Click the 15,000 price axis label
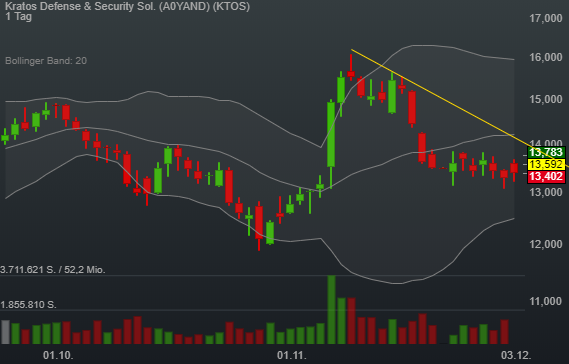 (545, 99)
